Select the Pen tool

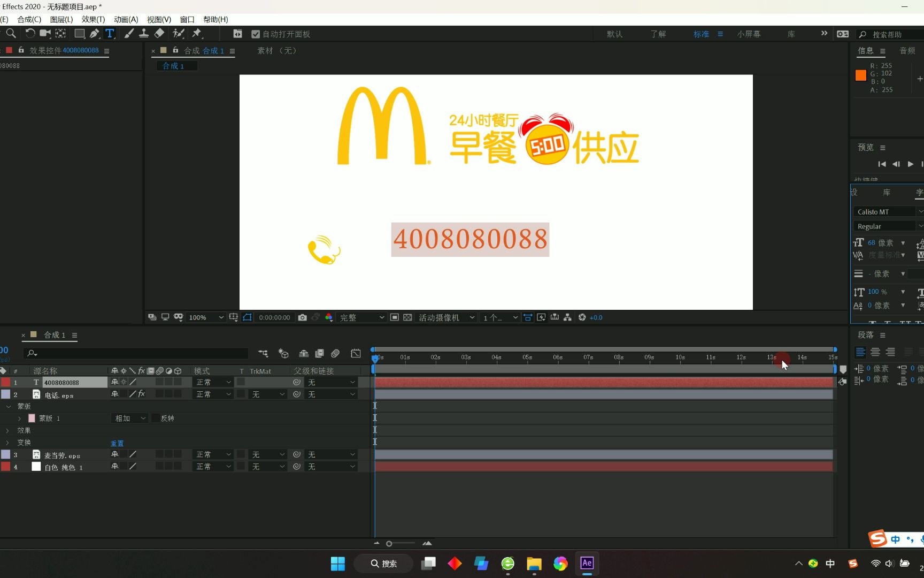click(94, 33)
